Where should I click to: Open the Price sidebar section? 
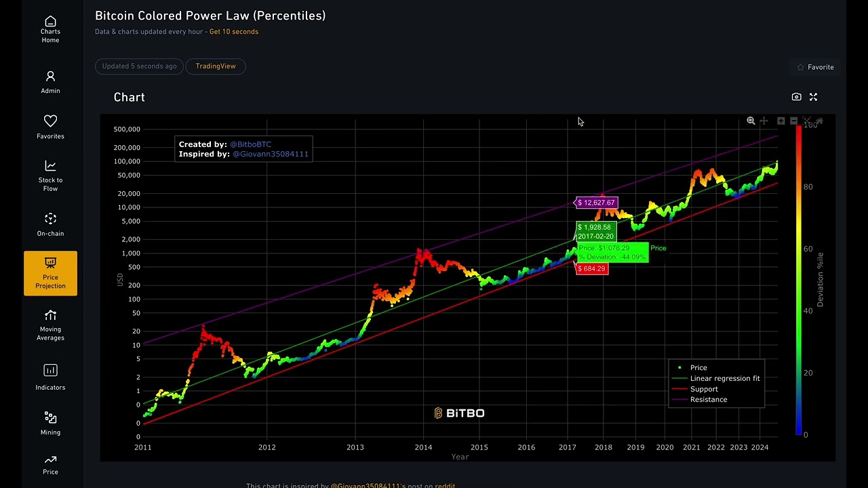(x=50, y=464)
